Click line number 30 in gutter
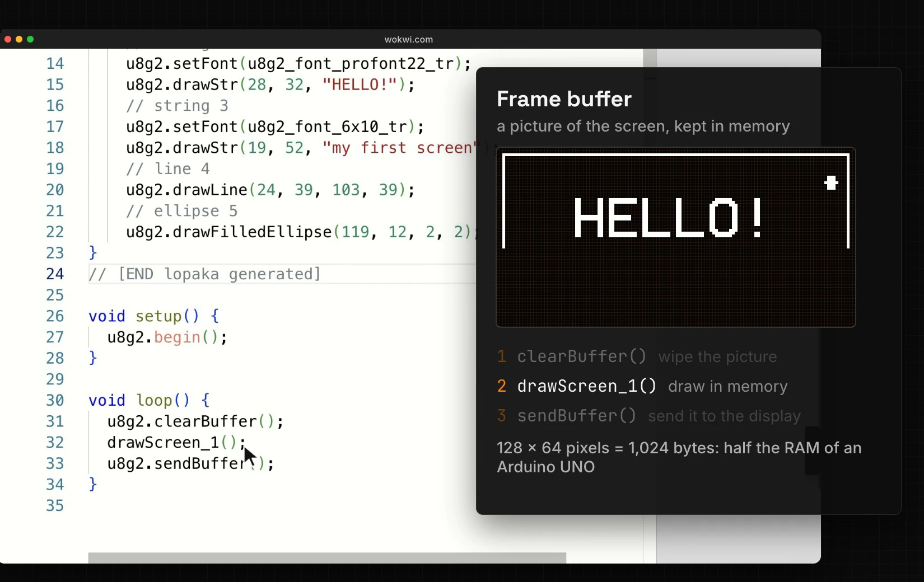 [x=55, y=401]
